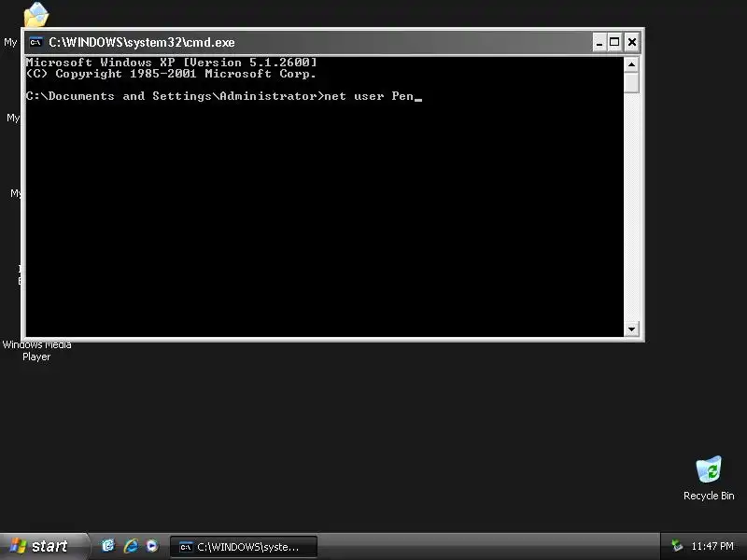Maximize the cmd.exe window
Image resolution: width=747 pixels, height=560 pixels.
click(614, 42)
